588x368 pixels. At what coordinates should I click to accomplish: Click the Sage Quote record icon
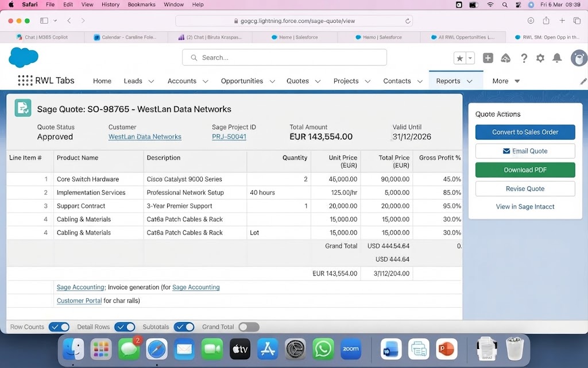23,108
